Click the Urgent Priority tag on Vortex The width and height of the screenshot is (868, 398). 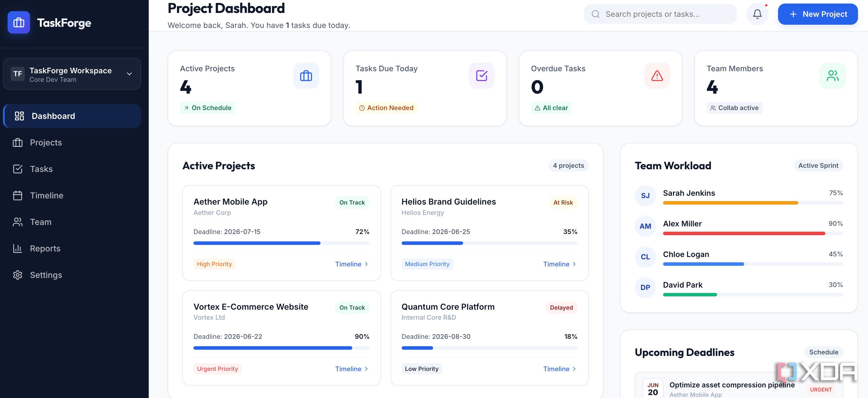click(x=217, y=369)
